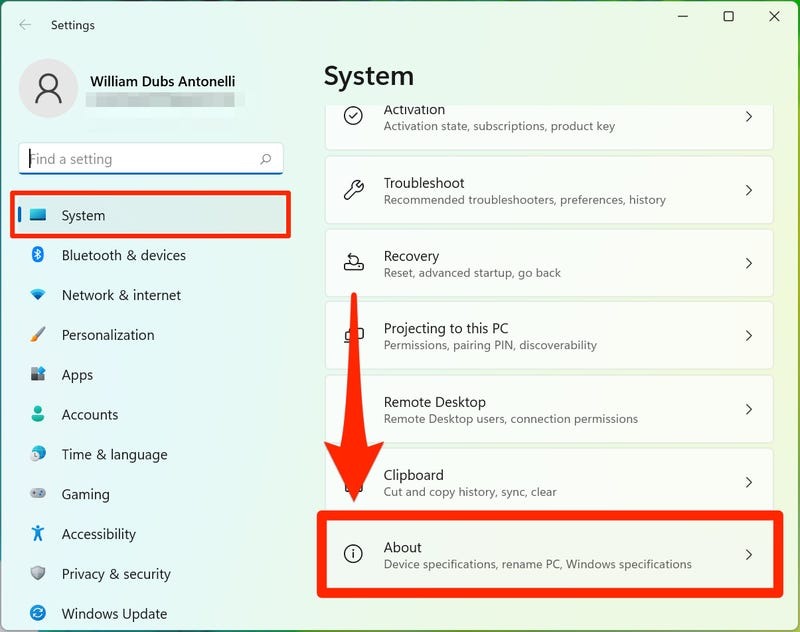
Task: Select System in the sidebar
Action: coord(151,215)
